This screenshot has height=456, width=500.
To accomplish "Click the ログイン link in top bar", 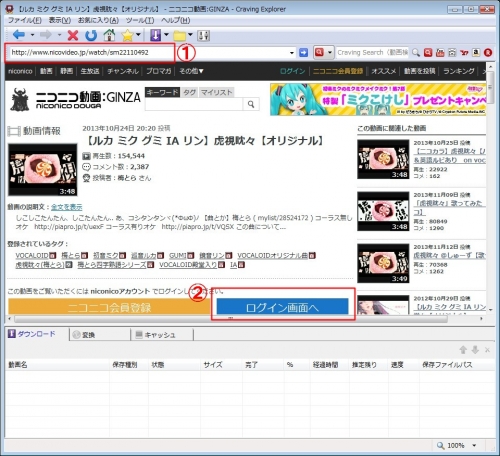I will (292, 71).
